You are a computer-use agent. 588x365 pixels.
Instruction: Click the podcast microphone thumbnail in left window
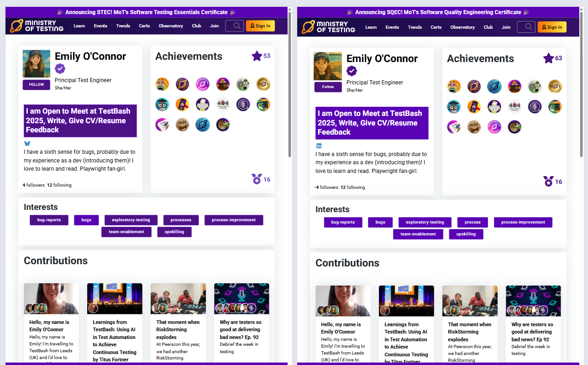tap(241, 299)
